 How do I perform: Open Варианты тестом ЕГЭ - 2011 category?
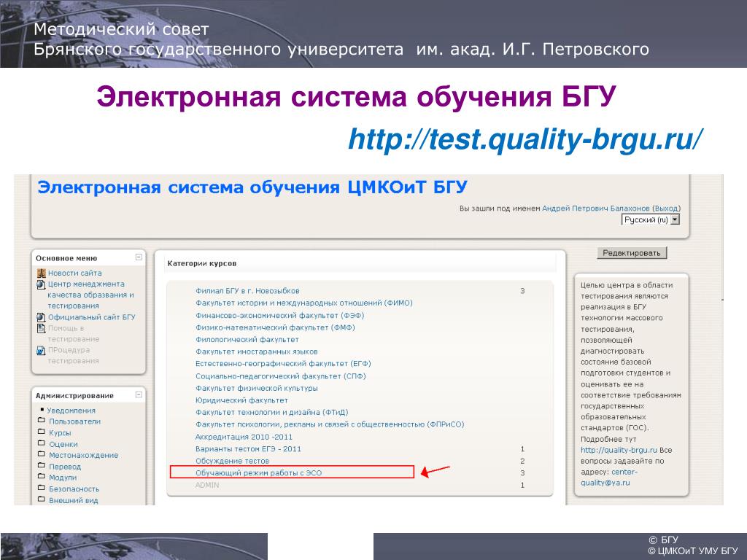(x=248, y=449)
